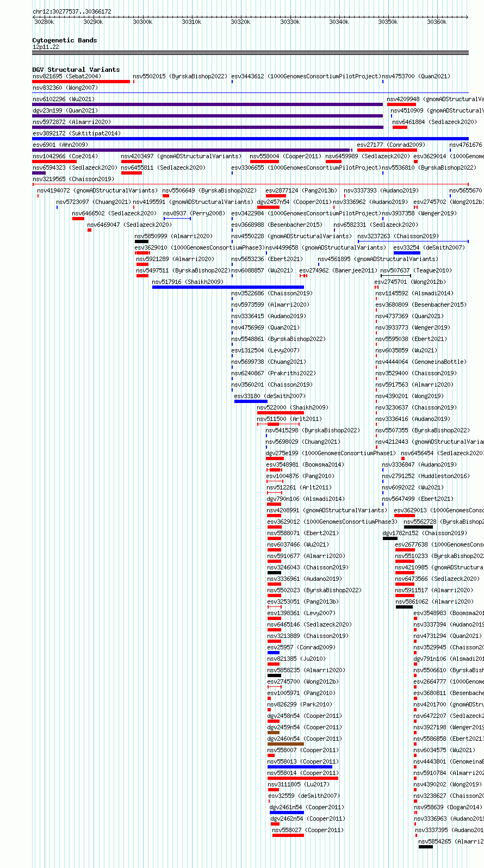Open variant nsv5723097 (Chuang2021) label

point(94,202)
